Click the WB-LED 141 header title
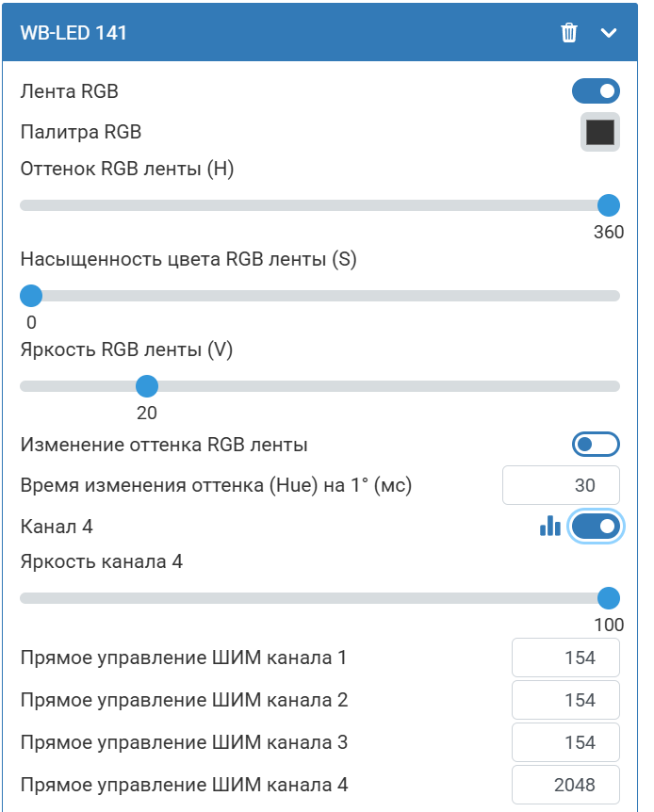 point(74,33)
